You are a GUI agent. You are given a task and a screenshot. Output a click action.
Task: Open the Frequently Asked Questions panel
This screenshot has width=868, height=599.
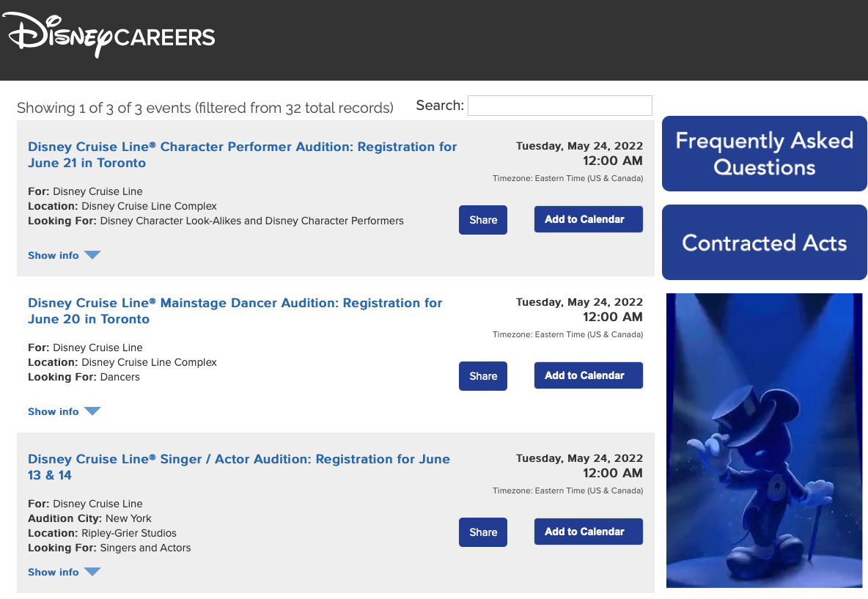[x=764, y=154]
